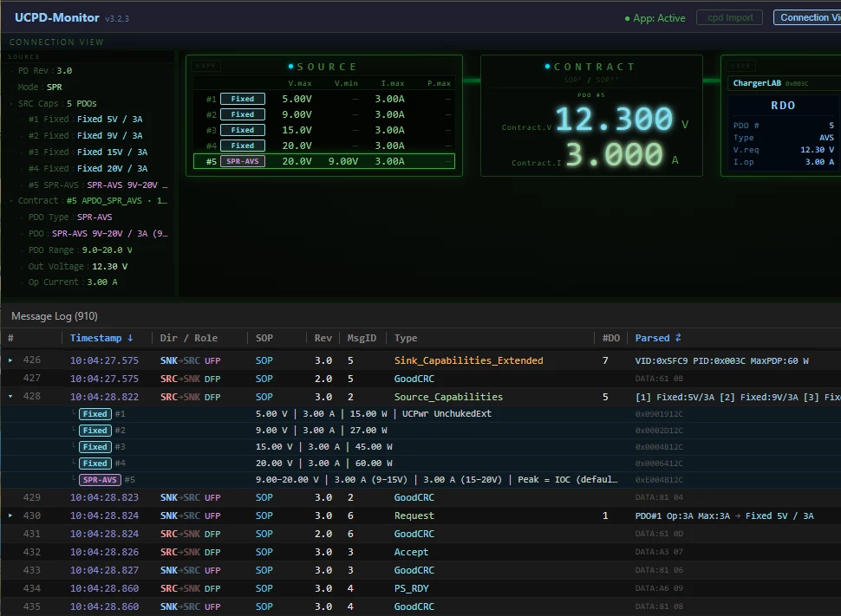This screenshot has width=841, height=616.
Task: Click the blue dot beside CONTRACT heading
Action: tap(547, 67)
